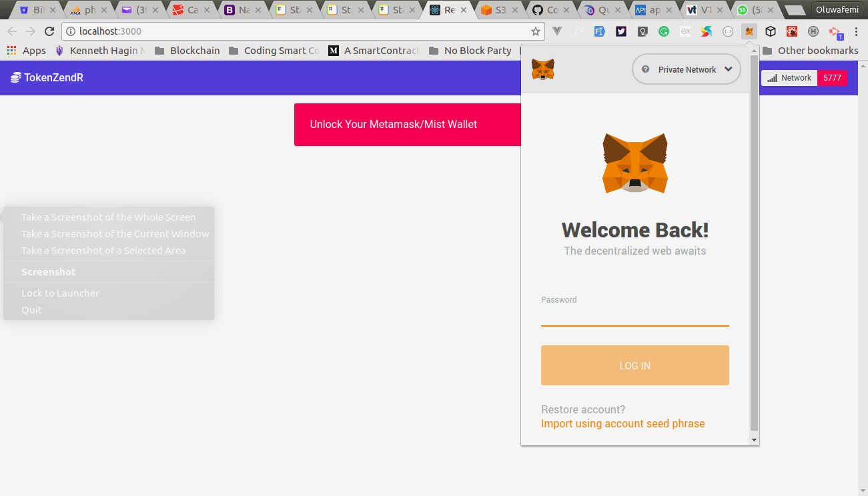Open the 'ex' extension icon
The height and width of the screenshot is (496, 868).
pyautogui.click(x=685, y=31)
